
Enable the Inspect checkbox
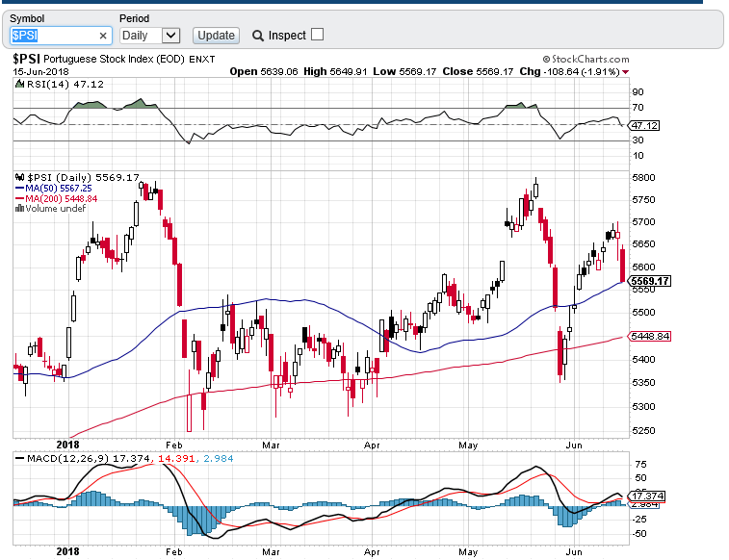coord(317,35)
